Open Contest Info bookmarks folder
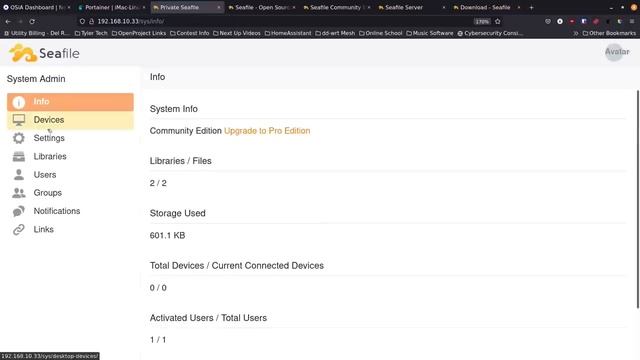Viewport: 640px width, 360px height. point(189,33)
